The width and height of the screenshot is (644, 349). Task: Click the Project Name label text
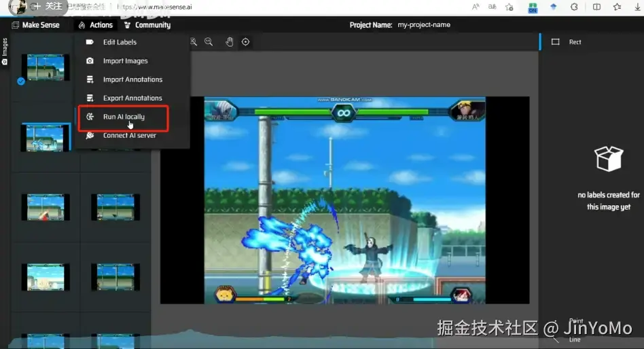(x=371, y=24)
